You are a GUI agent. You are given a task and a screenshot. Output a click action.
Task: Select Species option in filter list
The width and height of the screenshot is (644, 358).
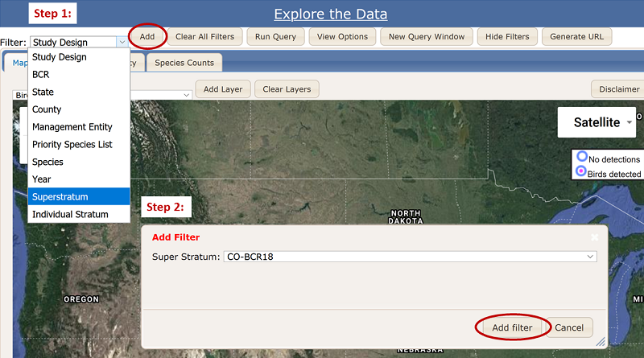tap(78, 162)
